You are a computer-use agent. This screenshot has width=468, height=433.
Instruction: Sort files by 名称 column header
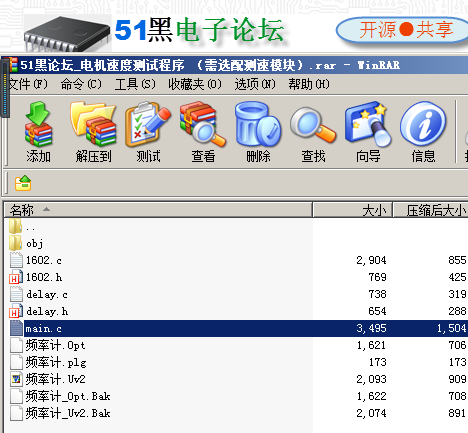(158, 210)
